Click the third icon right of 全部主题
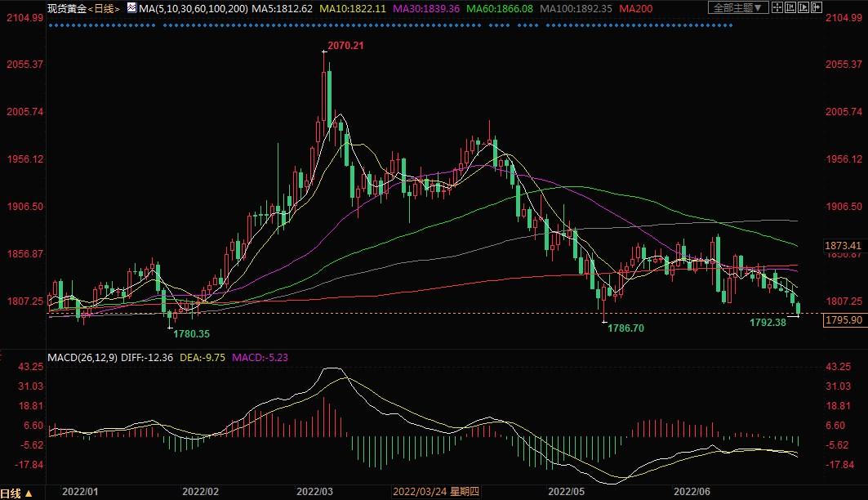Screen dimensions: 868x500 coord(805,7)
